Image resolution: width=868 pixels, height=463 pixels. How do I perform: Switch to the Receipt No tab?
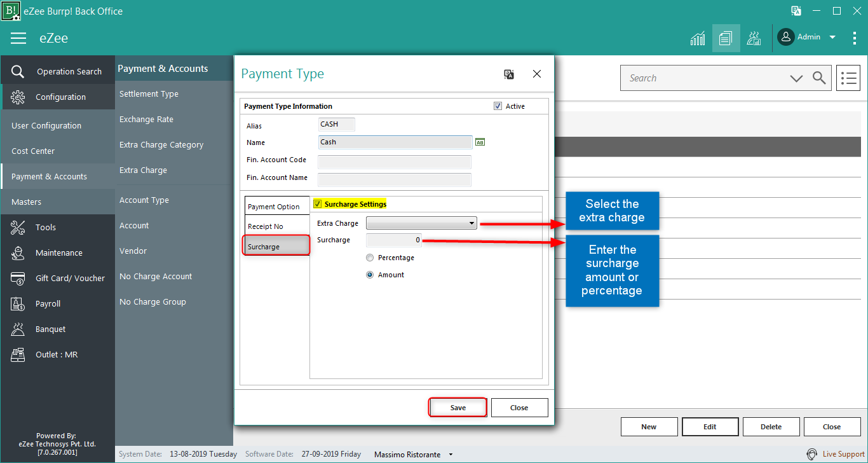click(x=277, y=226)
